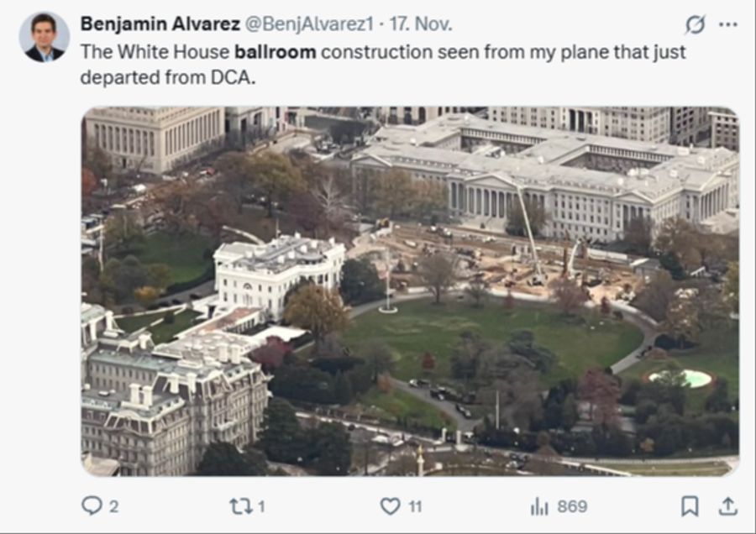Open the view analytics bar chart icon
The height and width of the screenshot is (534, 756).
[539, 505]
